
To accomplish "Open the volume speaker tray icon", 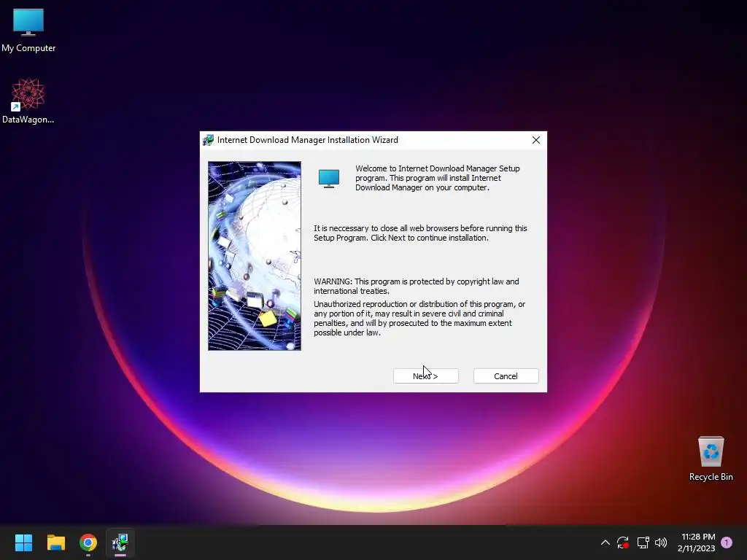I will click(x=661, y=542).
